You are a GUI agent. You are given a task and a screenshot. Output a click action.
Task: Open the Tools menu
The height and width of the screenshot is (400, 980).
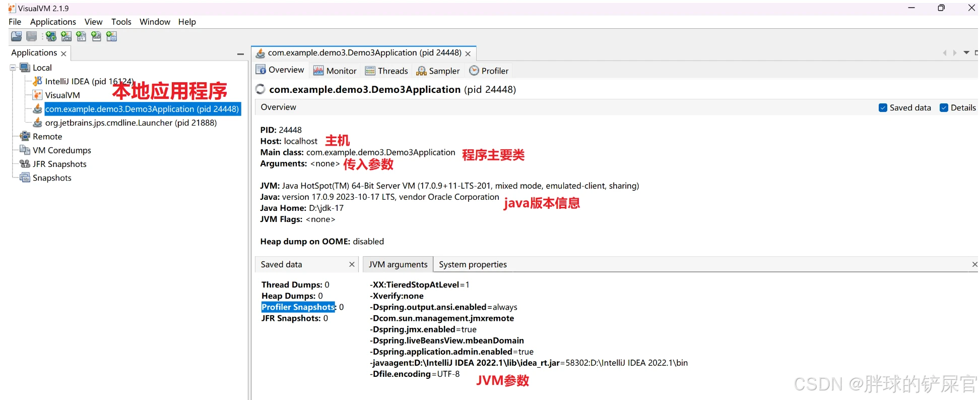click(121, 22)
